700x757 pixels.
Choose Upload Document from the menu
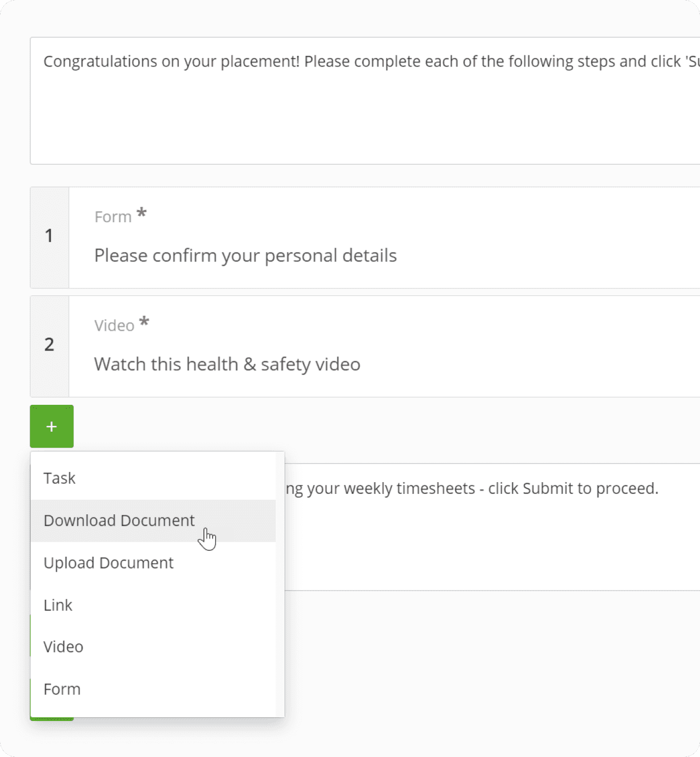tap(153, 563)
